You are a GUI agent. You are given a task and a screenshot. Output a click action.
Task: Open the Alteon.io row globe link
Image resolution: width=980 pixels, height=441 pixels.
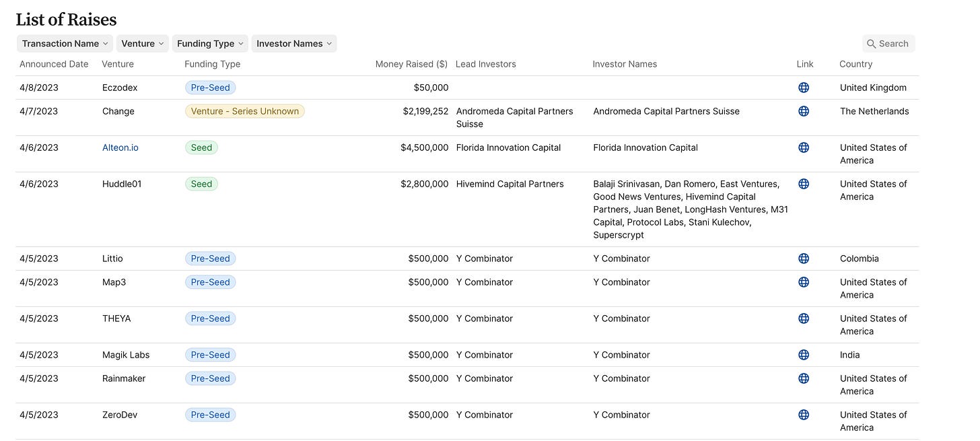click(x=804, y=147)
